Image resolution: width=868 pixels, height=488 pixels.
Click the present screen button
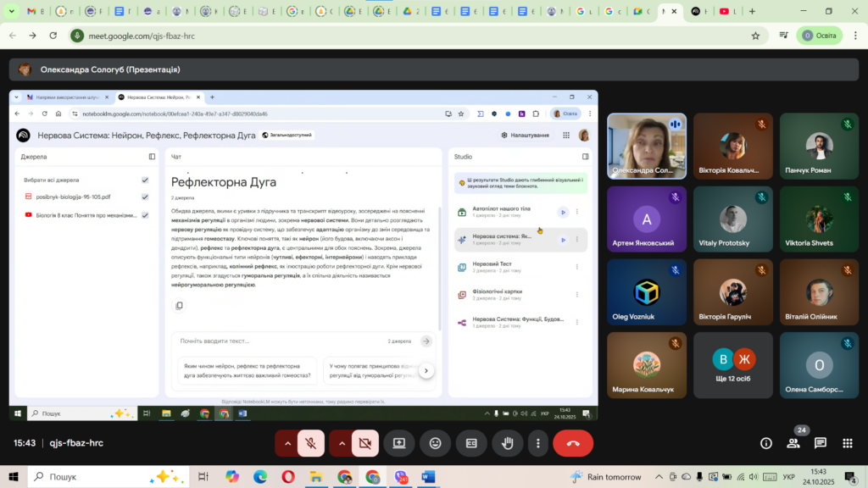[398, 443]
